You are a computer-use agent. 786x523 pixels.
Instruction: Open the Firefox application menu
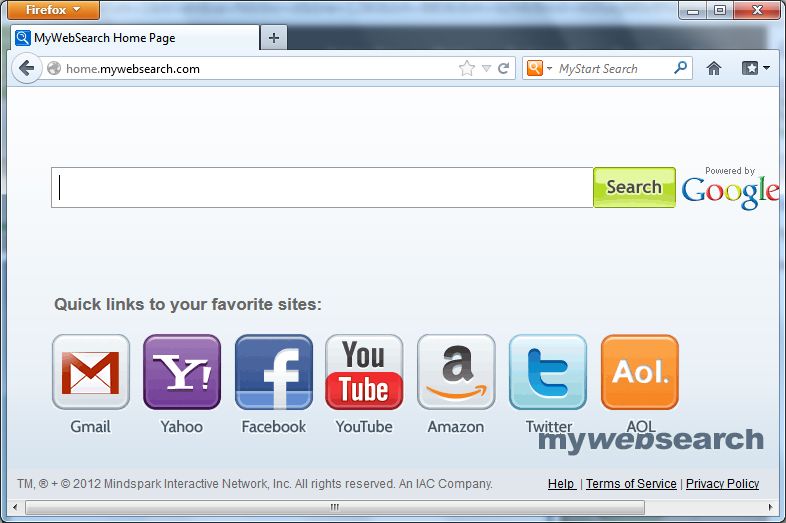tap(53, 10)
